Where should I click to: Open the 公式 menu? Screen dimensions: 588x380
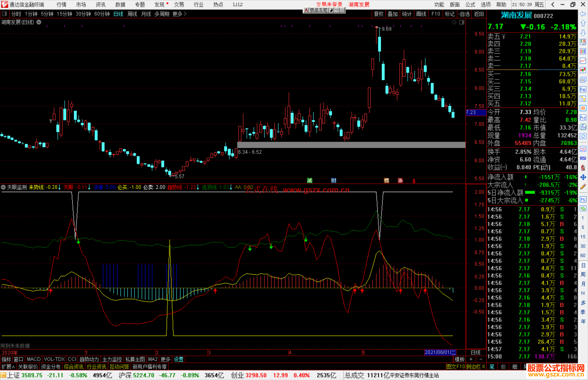click(470, 5)
